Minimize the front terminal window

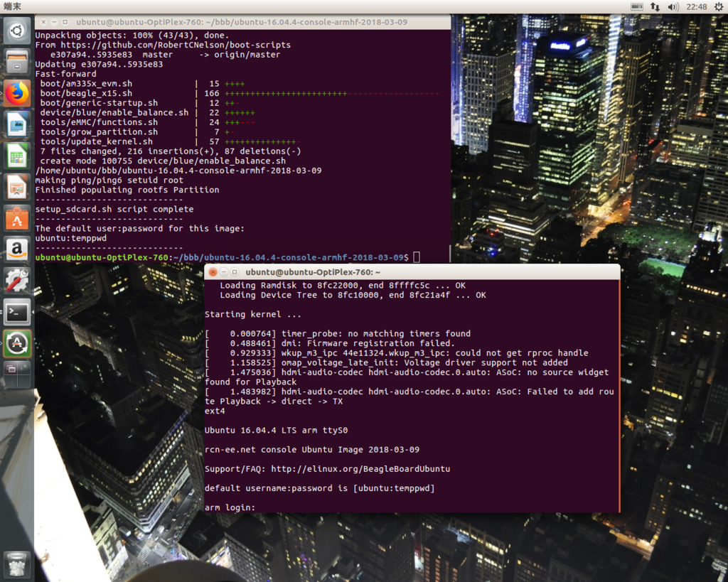(x=224, y=272)
